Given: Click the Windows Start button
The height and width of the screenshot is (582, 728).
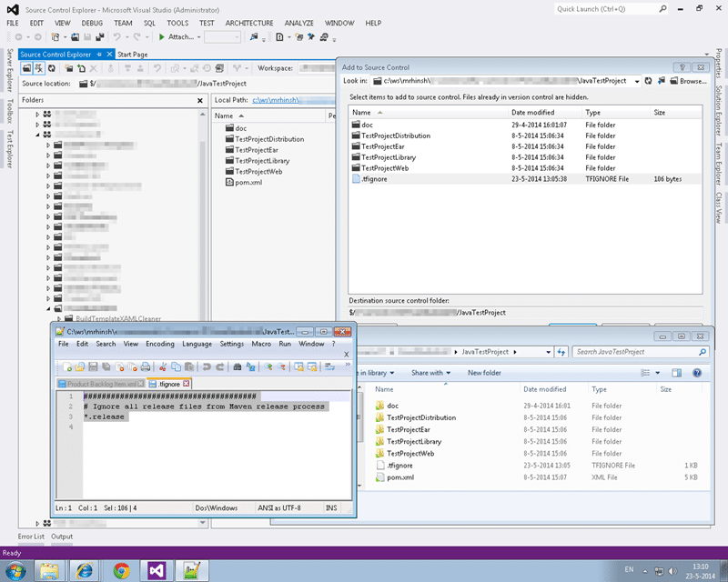Looking at the screenshot, I should click(x=15, y=571).
